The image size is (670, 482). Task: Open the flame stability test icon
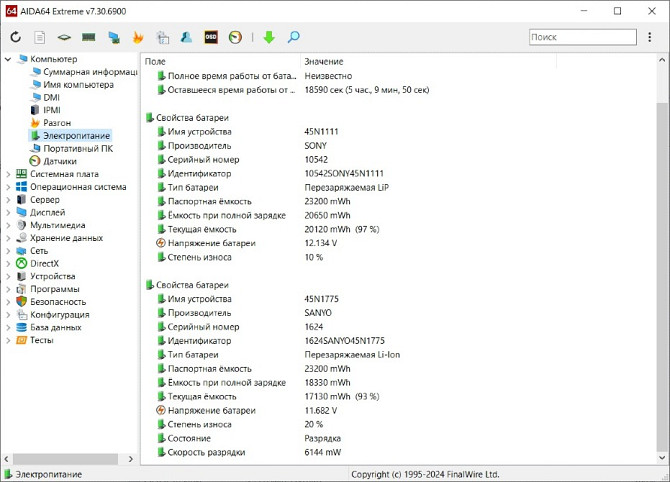[138, 37]
